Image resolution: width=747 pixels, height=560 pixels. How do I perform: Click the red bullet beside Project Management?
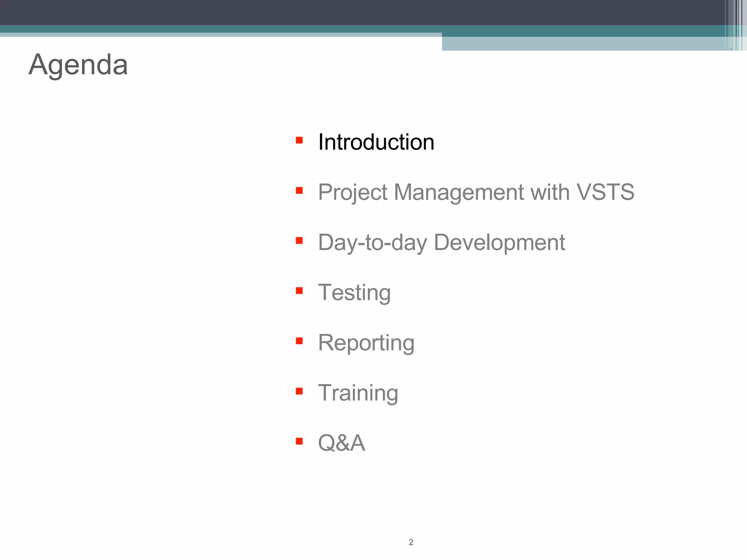299,190
